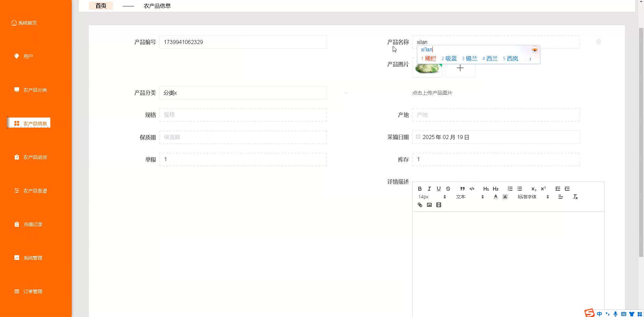Viewport: 644px width, 317px height.
Task: Toggle bold formatting in the editor
Action: click(420, 189)
